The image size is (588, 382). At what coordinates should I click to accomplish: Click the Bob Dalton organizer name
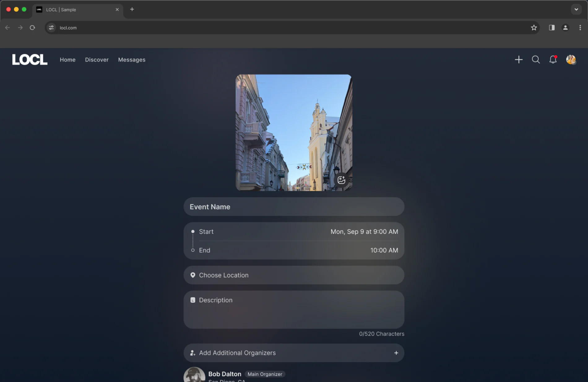click(x=225, y=374)
